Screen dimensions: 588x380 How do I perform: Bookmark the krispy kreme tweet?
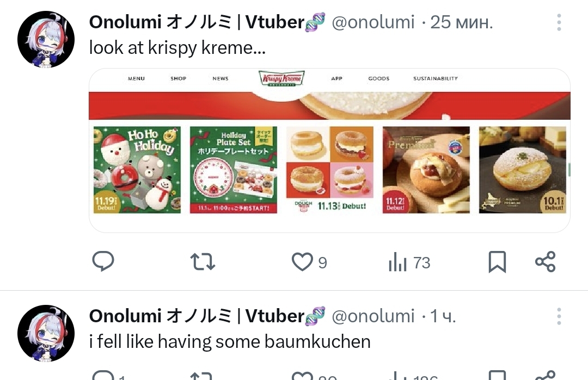pos(497,262)
